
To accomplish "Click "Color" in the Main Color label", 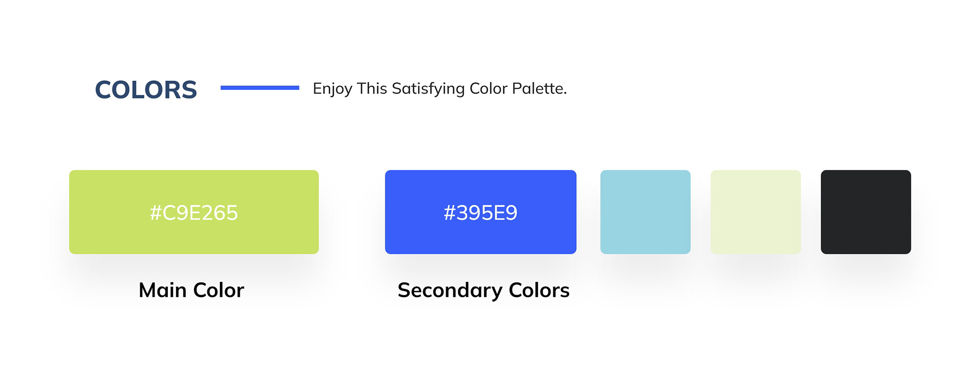I will point(218,290).
